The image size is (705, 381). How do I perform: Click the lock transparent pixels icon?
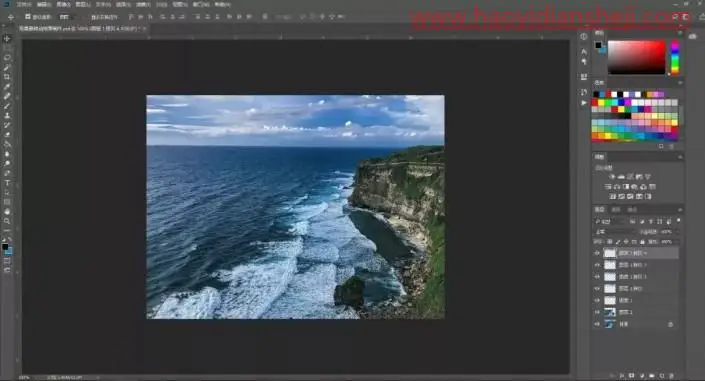(x=610, y=242)
